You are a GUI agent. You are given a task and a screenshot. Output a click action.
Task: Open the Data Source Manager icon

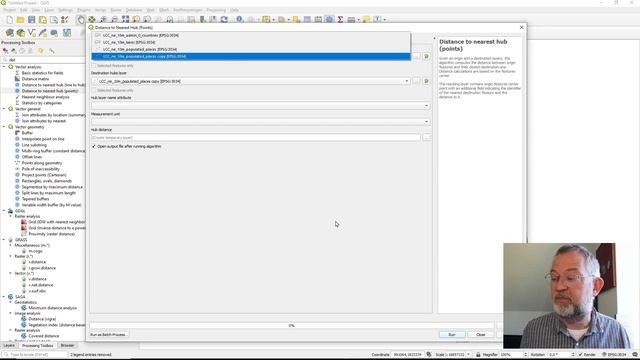(x=9, y=33)
